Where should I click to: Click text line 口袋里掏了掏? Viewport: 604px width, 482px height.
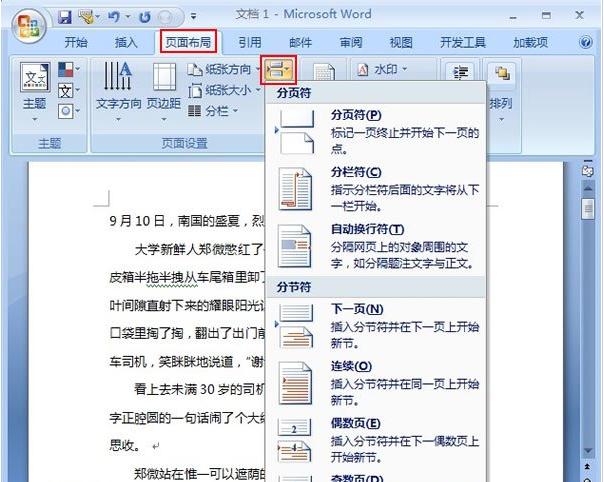[x=186, y=333]
